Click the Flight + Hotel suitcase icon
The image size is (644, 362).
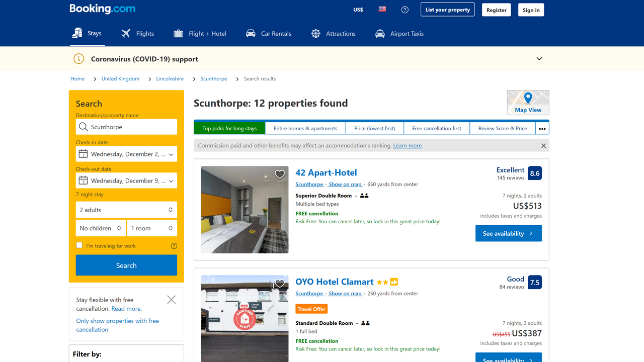tap(178, 34)
